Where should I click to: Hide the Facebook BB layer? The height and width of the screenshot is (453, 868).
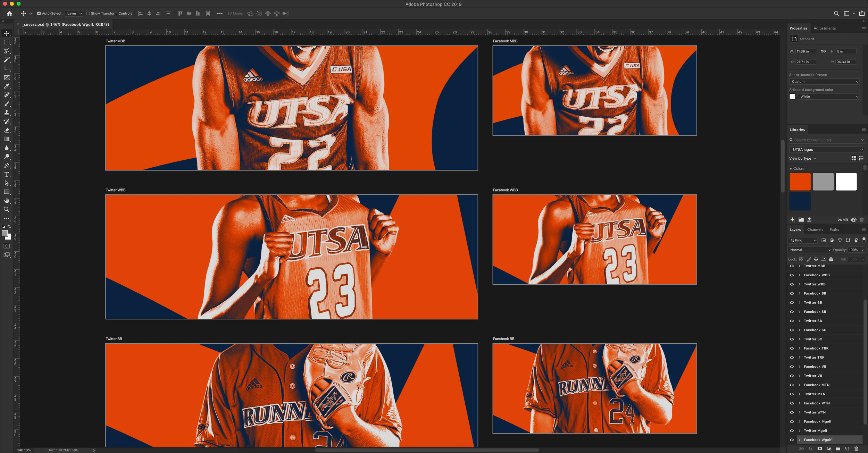tap(792, 294)
